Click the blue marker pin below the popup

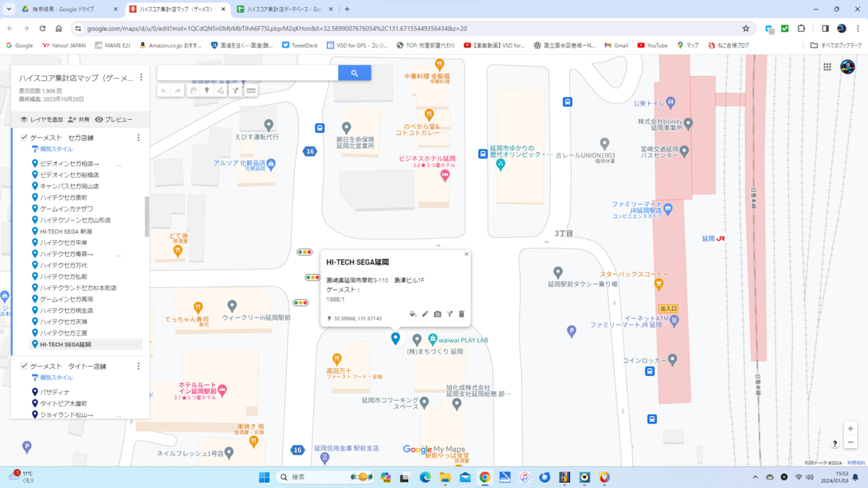(395, 338)
